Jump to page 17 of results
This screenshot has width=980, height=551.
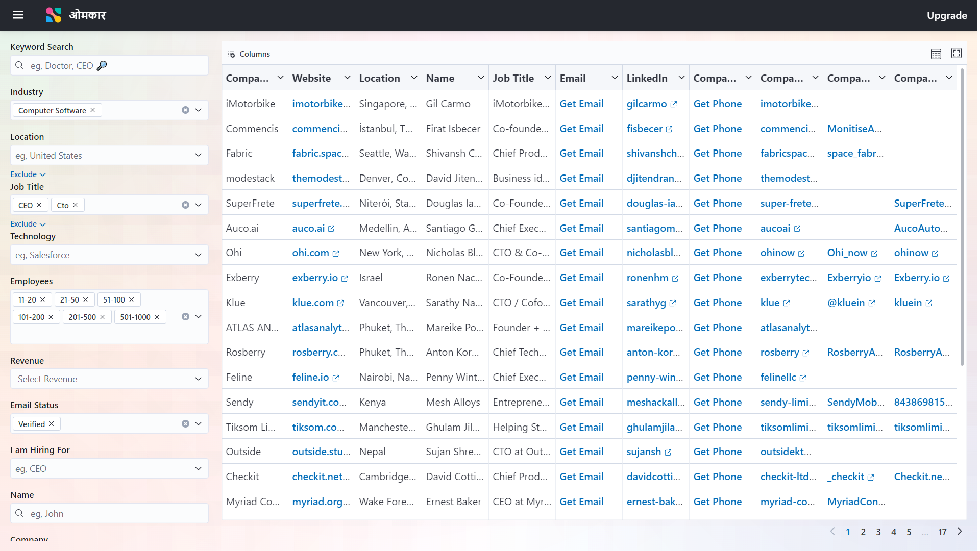coord(942,532)
